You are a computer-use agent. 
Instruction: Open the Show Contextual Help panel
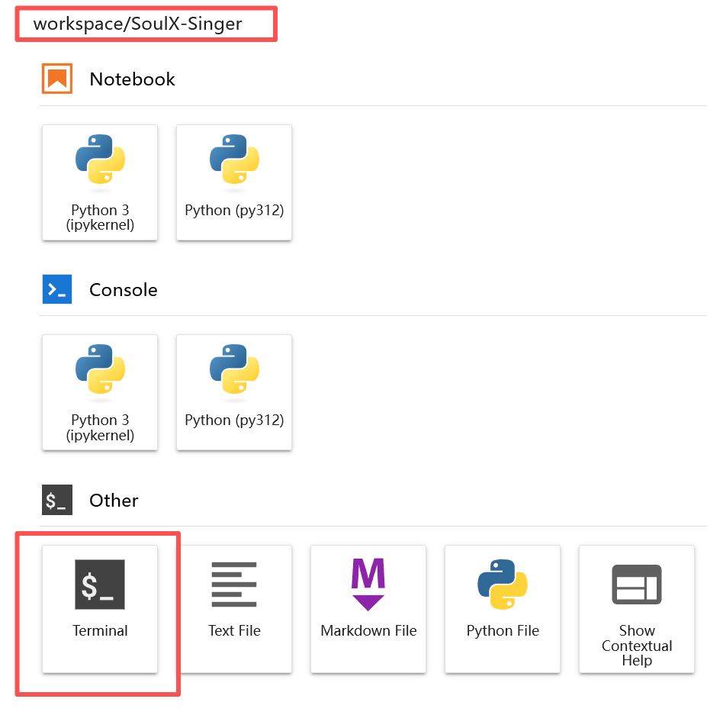pyautogui.click(x=637, y=607)
